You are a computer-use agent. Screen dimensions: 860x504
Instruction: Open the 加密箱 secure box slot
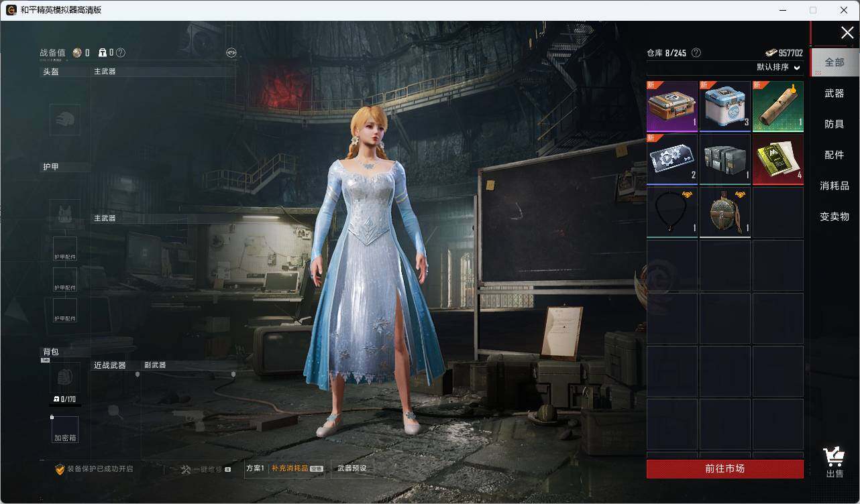pyautogui.click(x=65, y=430)
